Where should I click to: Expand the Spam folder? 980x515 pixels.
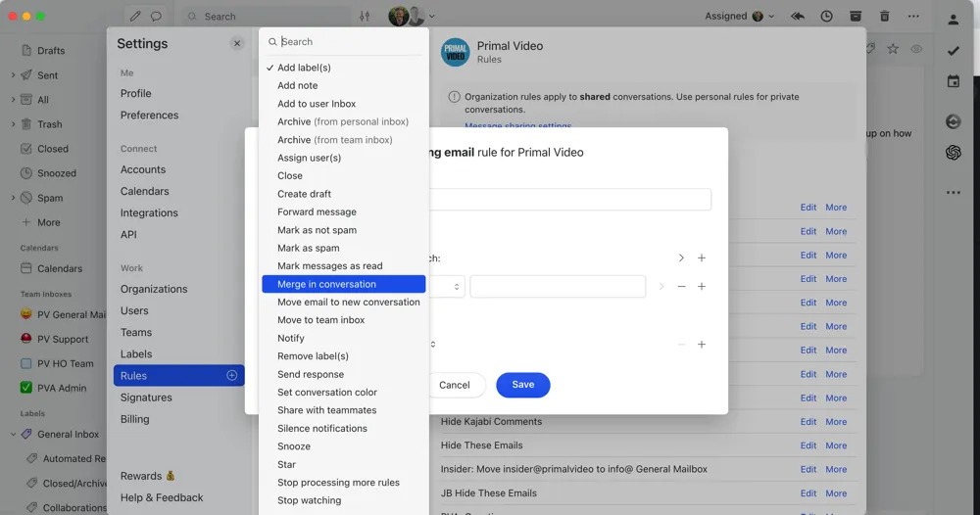pyautogui.click(x=13, y=198)
